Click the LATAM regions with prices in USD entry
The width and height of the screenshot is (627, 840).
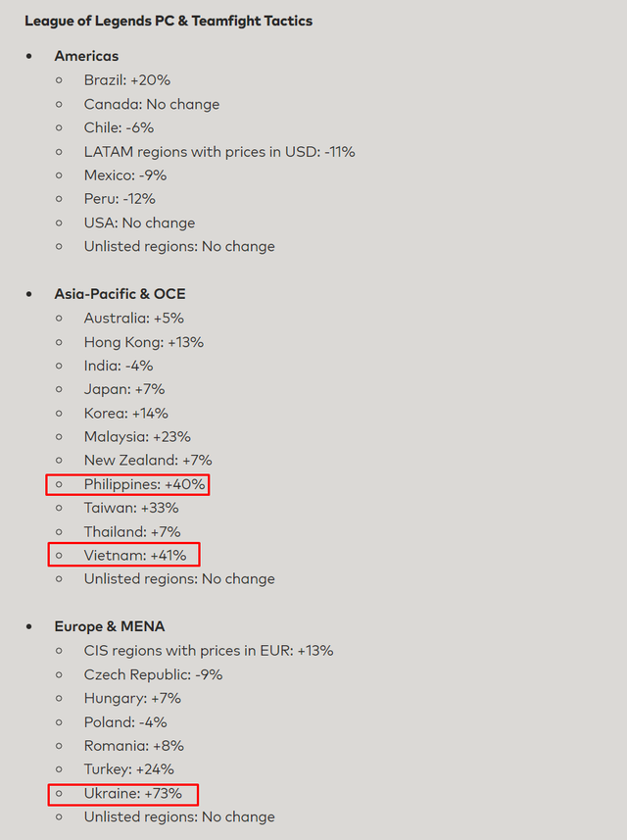(x=218, y=152)
